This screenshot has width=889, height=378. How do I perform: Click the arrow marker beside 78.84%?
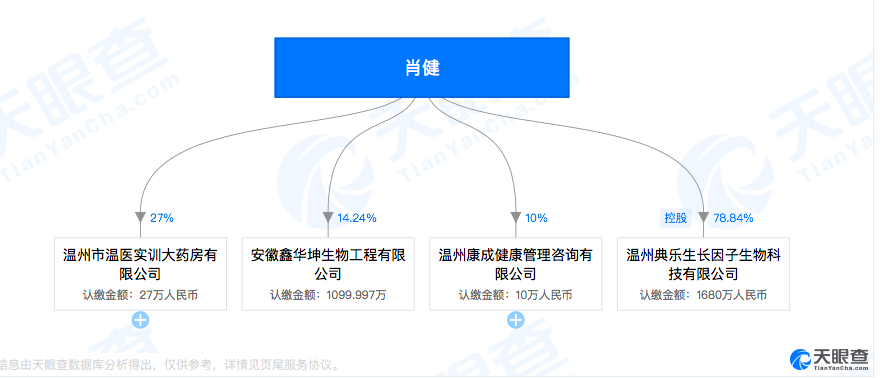[704, 218]
